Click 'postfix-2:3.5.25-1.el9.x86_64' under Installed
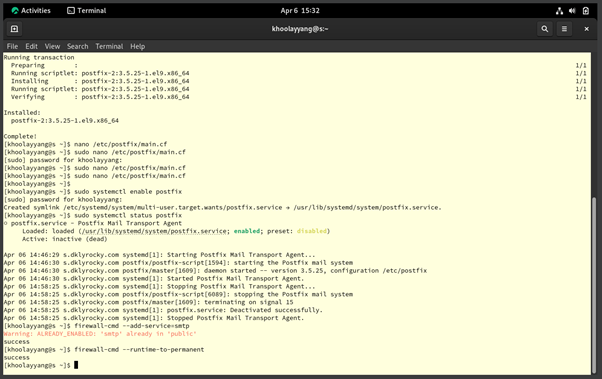The height and width of the screenshot is (379, 602). tap(64, 121)
